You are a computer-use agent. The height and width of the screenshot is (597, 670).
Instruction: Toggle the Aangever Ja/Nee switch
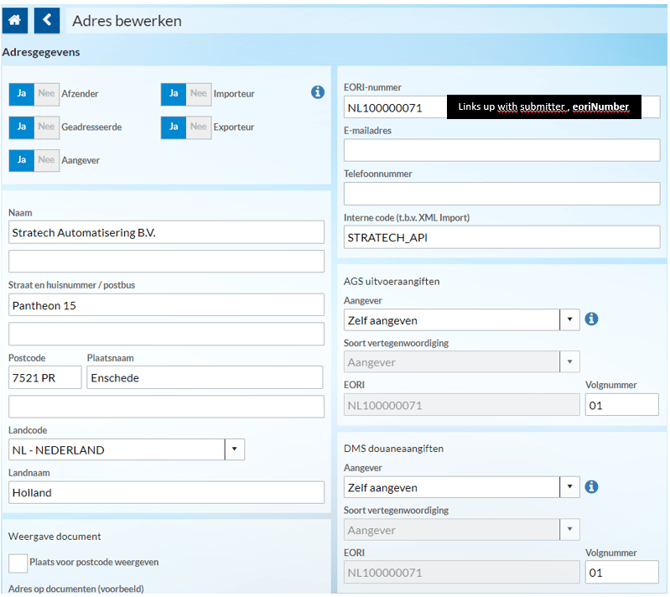point(34,161)
